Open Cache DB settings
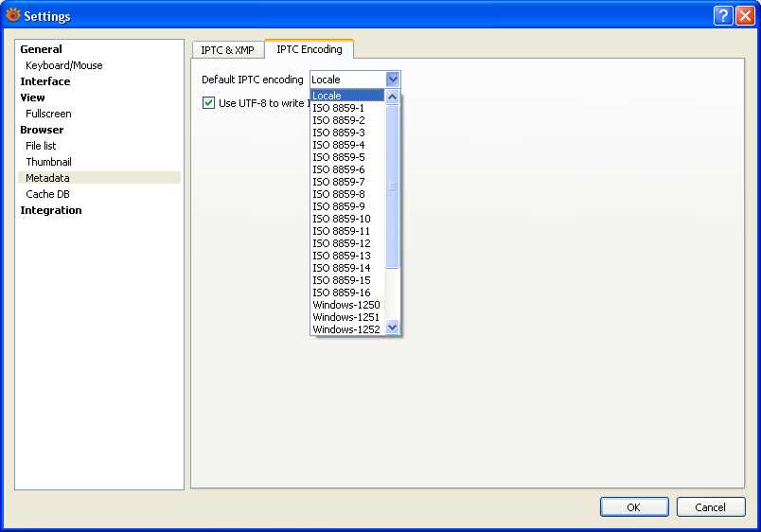Screen dimensions: 761x532 [x=47, y=194]
